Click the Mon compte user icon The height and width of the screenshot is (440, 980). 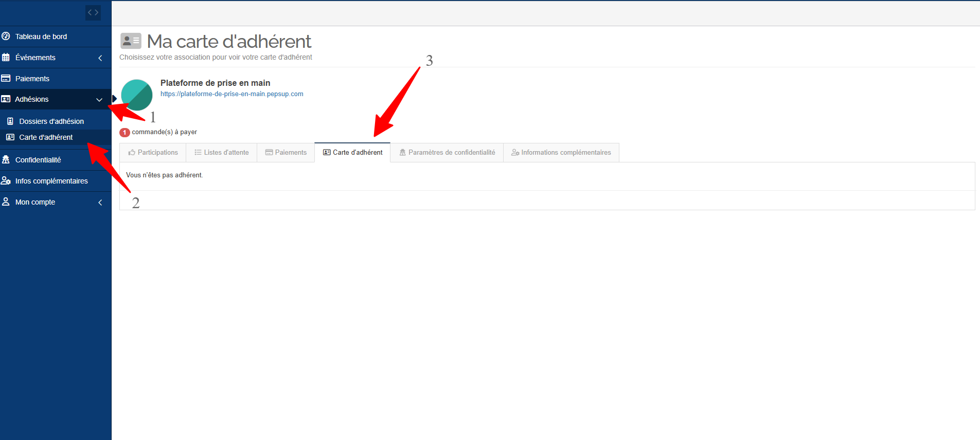tap(6, 202)
